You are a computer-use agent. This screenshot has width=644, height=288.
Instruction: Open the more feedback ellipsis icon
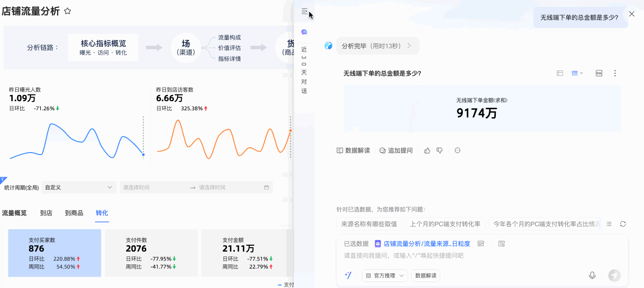(x=457, y=151)
